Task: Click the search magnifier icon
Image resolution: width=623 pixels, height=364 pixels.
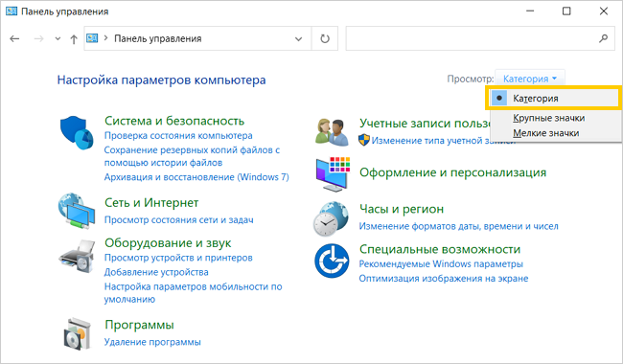Action: tap(603, 38)
